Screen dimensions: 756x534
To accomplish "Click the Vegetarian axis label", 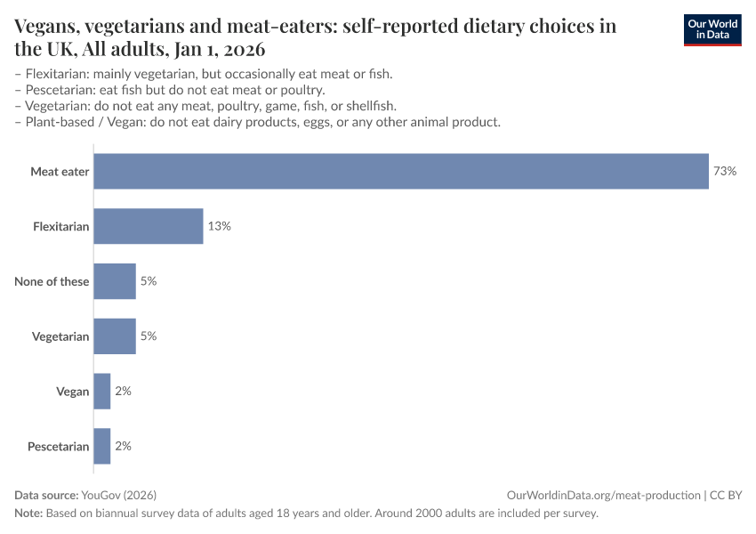I will (x=60, y=337).
